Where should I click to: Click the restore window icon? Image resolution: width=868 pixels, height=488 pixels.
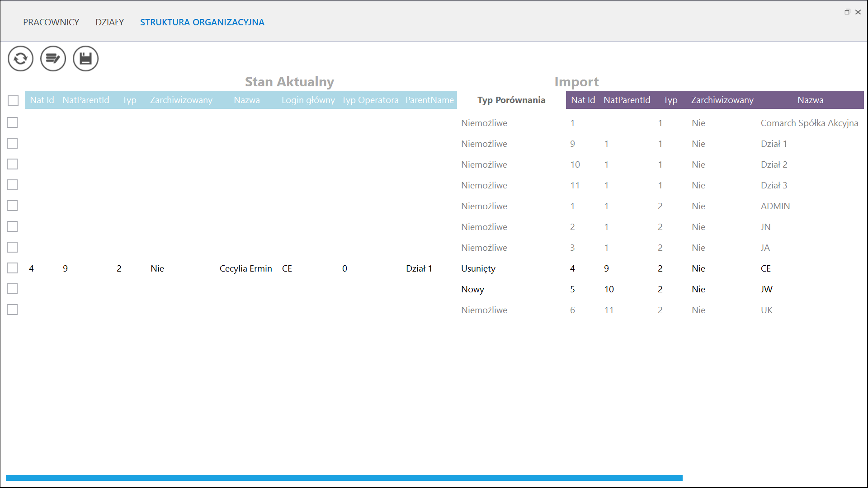[847, 12]
